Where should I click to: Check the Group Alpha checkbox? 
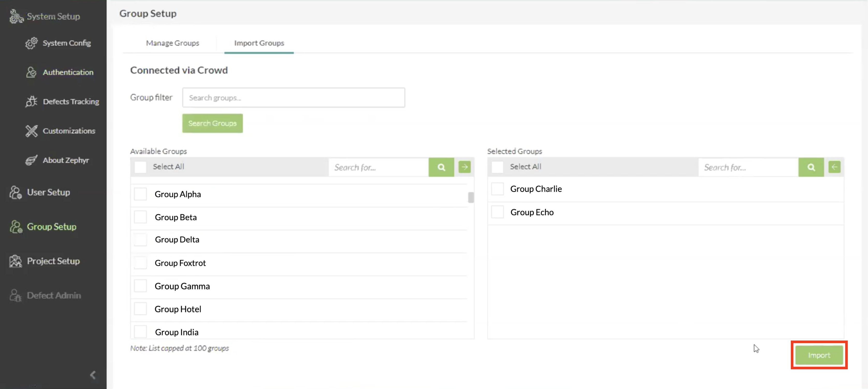140,194
